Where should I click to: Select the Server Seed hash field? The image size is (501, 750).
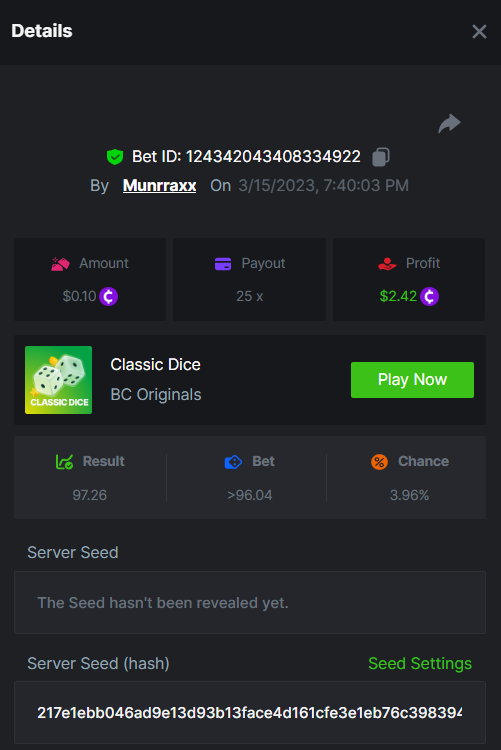[x=250, y=713]
